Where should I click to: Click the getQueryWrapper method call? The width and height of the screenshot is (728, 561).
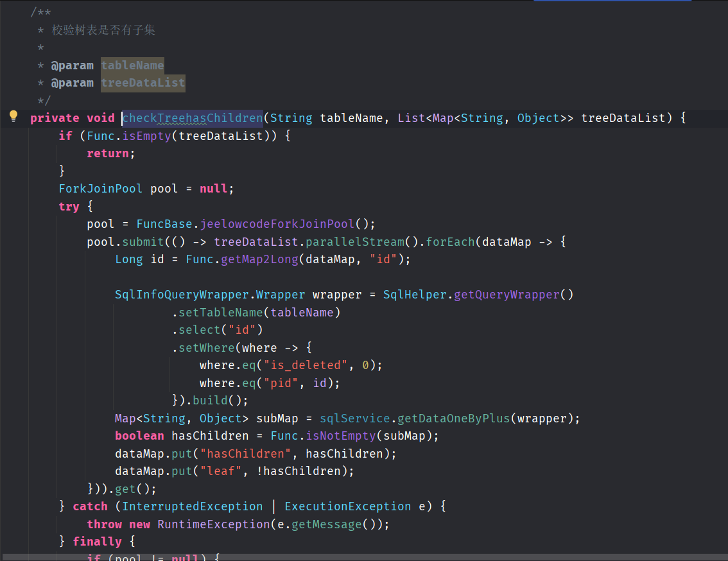pyautogui.click(x=507, y=295)
